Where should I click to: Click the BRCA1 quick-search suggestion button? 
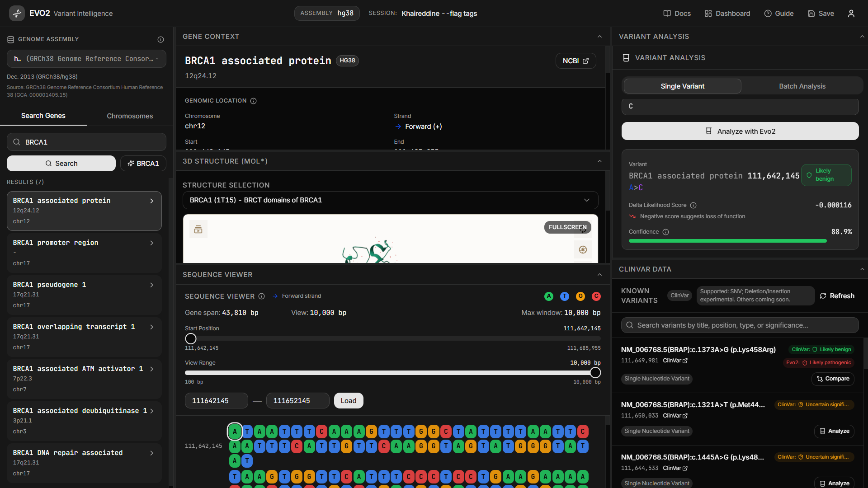pyautogui.click(x=143, y=164)
